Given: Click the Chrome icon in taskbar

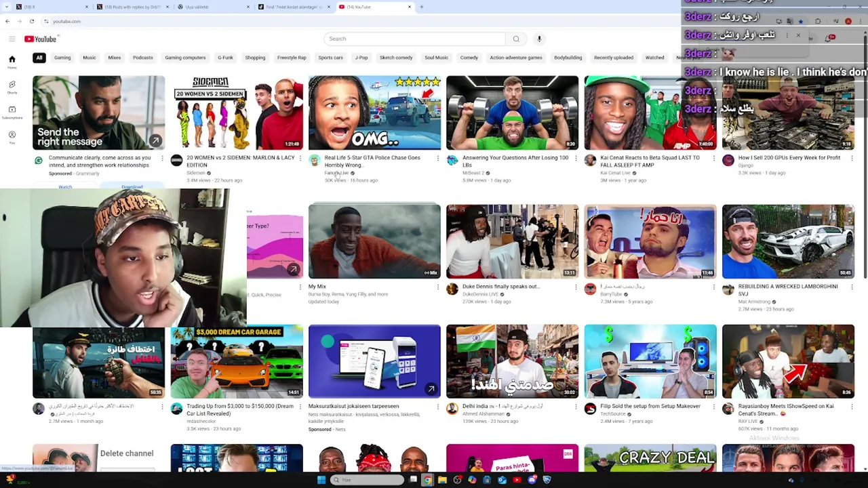Looking at the screenshot, I should [427, 480].
